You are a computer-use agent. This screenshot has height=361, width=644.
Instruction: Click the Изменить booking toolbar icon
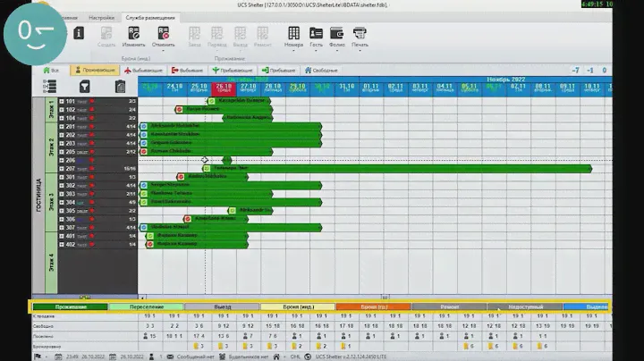(133, 36)
